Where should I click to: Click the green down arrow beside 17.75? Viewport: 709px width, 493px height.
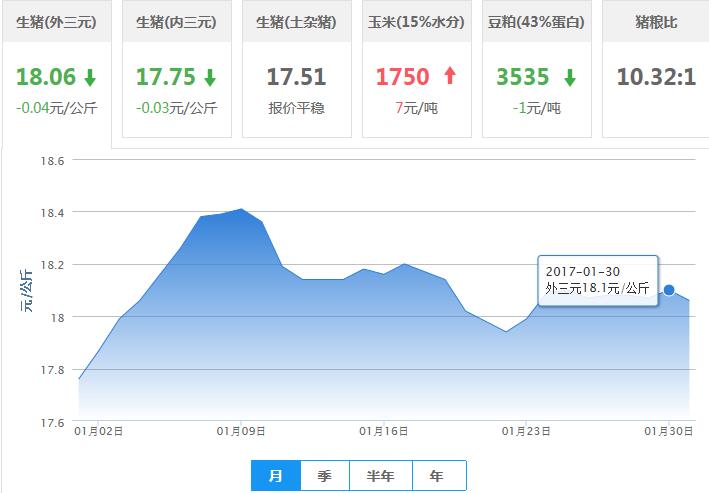pyautogui.click(x=210, y=77)
